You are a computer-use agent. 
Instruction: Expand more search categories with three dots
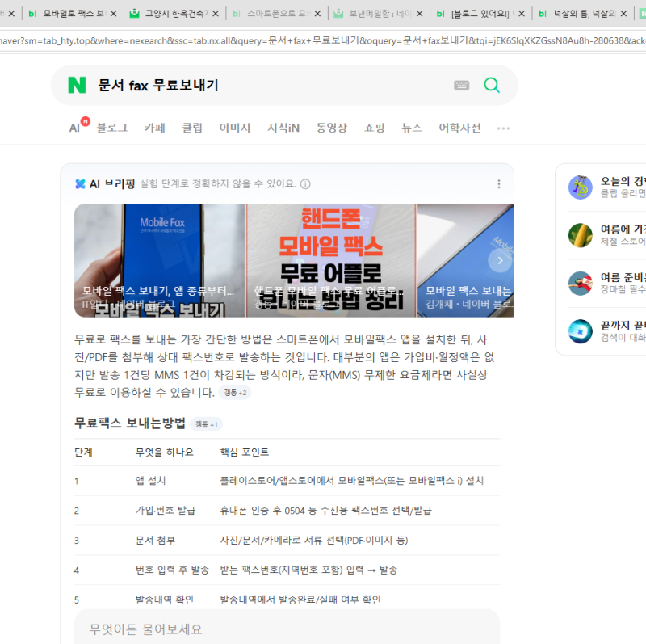pyautogui.click(x=503, y=128)
